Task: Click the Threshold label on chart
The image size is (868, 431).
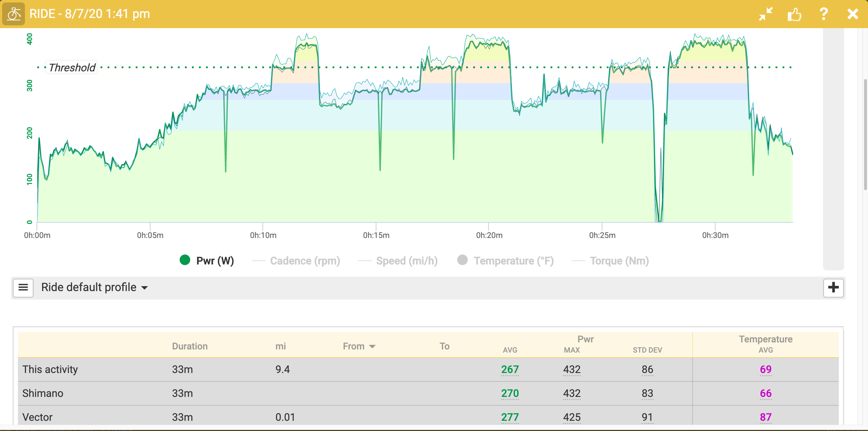Action: [72, 67]
